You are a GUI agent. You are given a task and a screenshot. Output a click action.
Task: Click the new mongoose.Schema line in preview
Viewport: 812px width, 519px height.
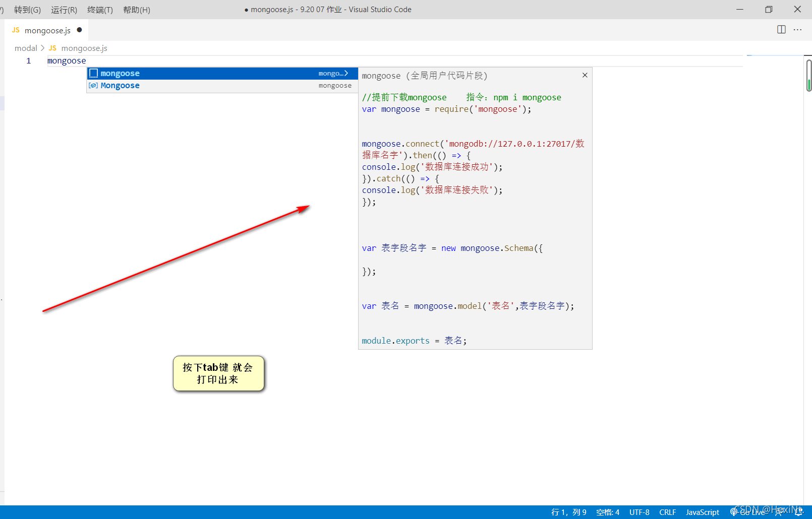coord(452,248)
